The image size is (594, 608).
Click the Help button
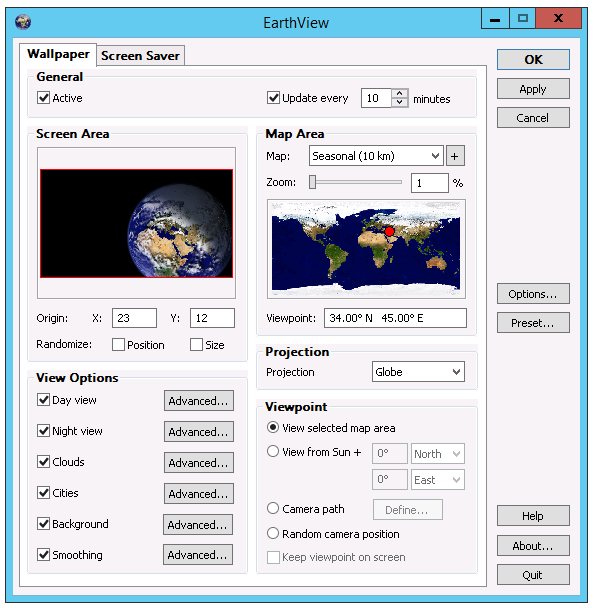tap(533, 516)
